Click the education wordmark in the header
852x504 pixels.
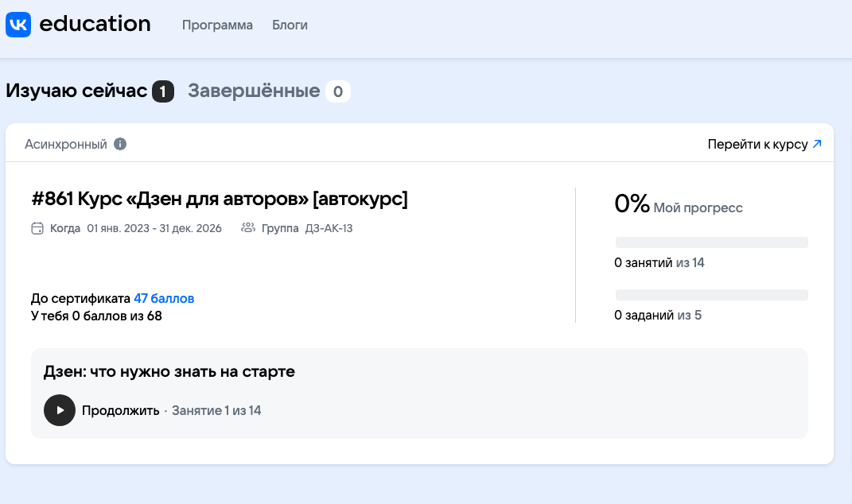pos(95,24)
